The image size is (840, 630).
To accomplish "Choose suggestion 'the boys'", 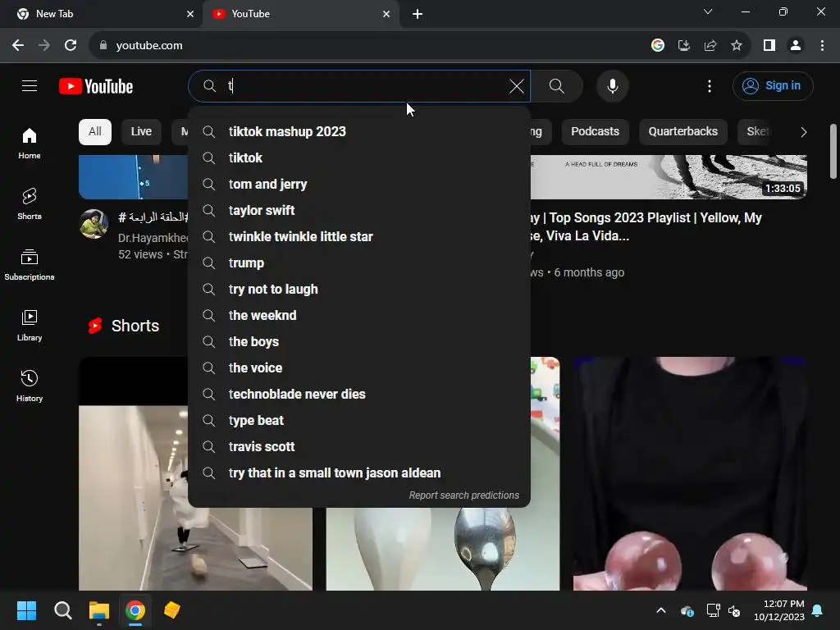I will [x=359, y=342].
